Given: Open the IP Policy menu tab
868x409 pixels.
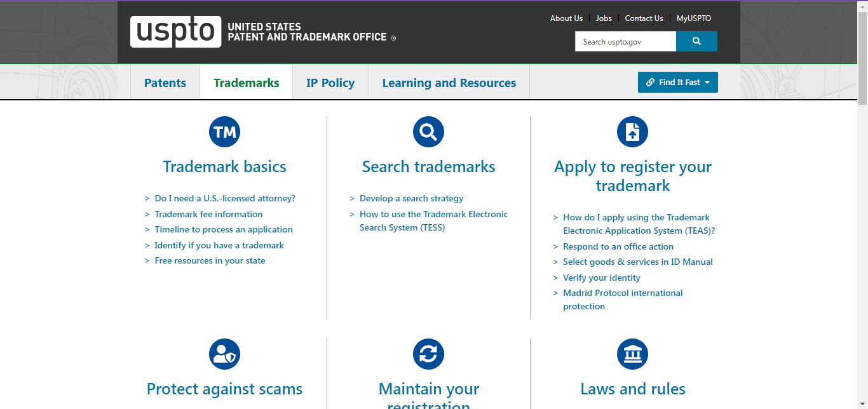Looking at the screenshot, I should [330, 83].
